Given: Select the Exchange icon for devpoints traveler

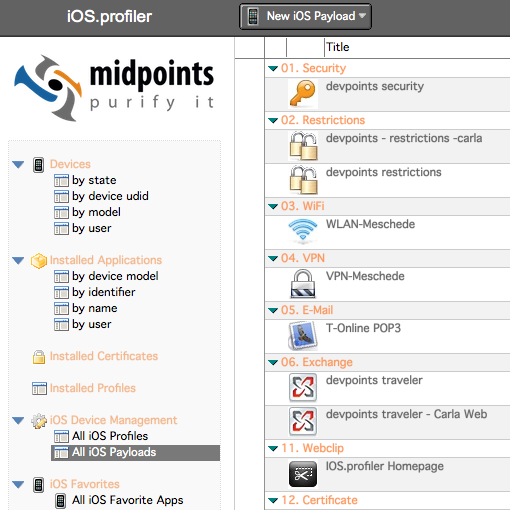Looking at the screenshot, I should tap(303, 387).
